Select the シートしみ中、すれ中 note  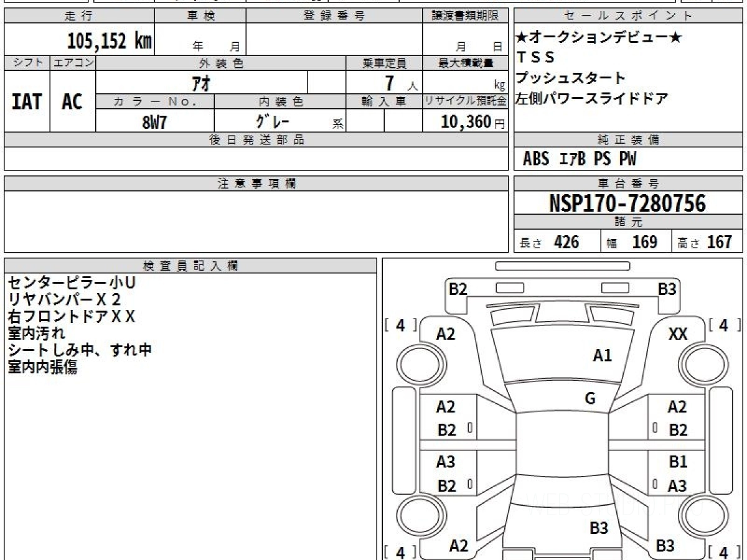80,350
